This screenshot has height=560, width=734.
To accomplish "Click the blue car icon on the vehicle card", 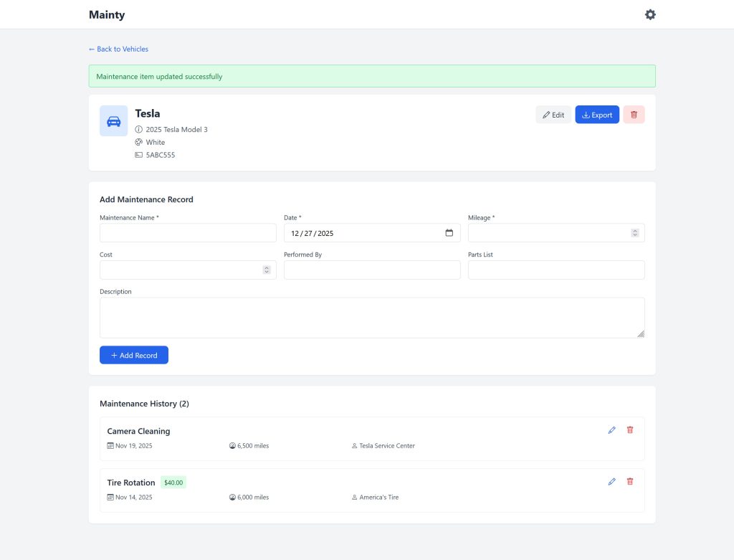I will (x=113, y=120).
